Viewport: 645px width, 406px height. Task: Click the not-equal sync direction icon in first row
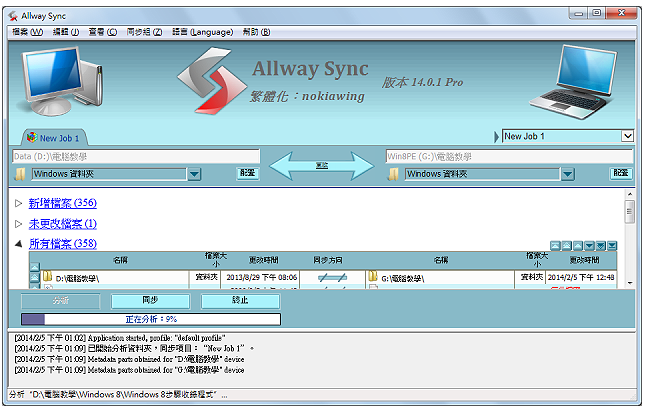tap(332, 278)
